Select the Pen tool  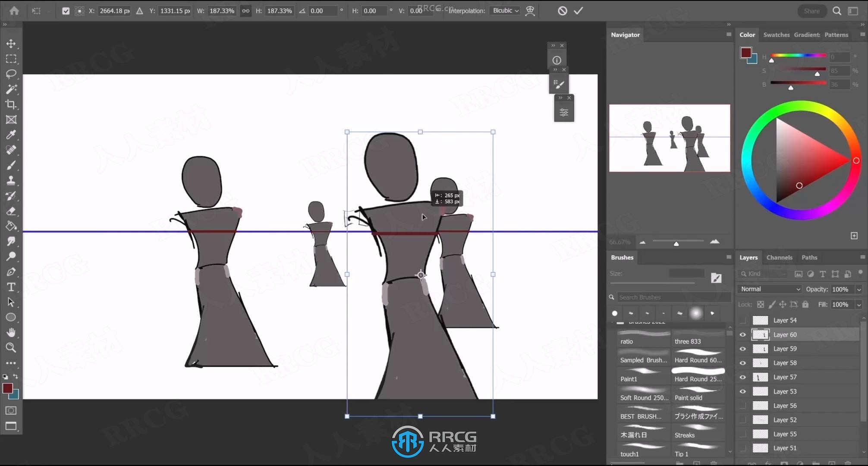click(11, 272)
